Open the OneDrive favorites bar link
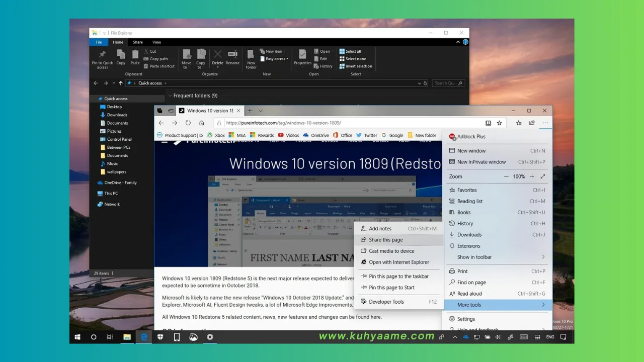 point(316,135)
